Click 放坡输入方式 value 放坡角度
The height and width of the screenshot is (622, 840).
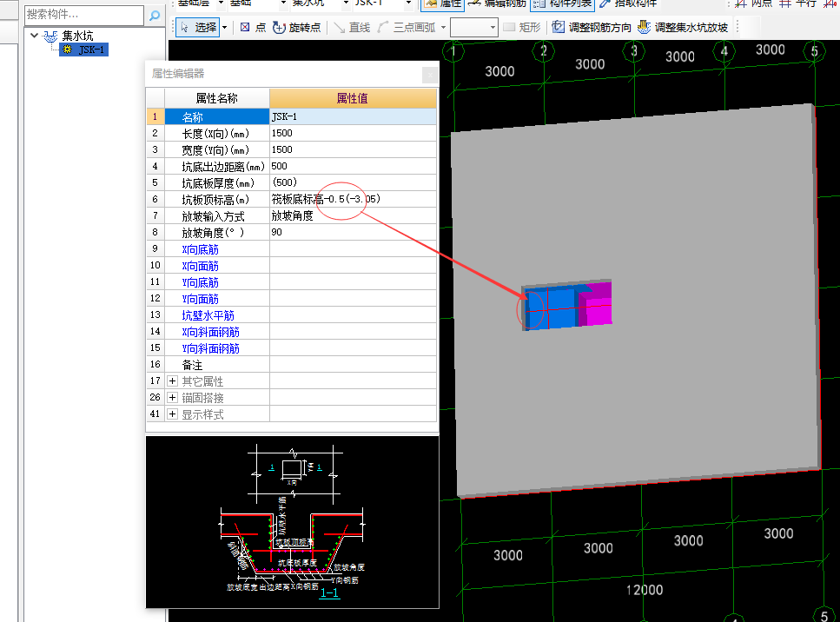353,216
